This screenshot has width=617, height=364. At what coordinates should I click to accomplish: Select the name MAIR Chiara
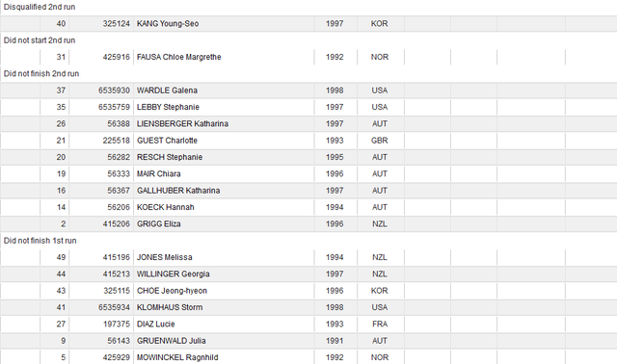point(158,173)
